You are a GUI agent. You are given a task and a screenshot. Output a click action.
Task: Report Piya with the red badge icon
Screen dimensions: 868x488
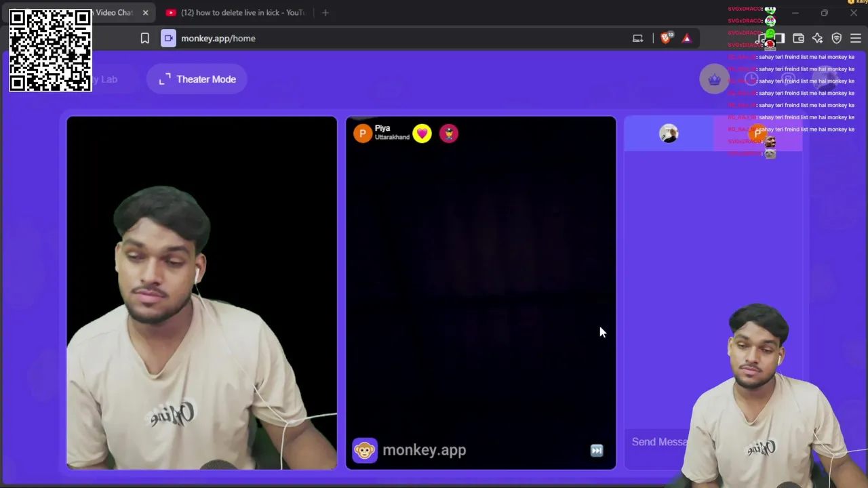[448, 134]
